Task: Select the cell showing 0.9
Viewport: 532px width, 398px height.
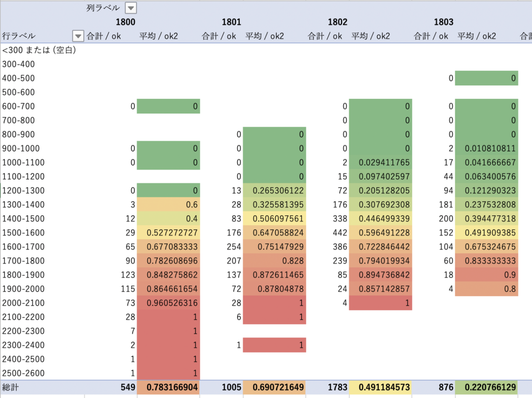Action: click(x=487, y=275)
